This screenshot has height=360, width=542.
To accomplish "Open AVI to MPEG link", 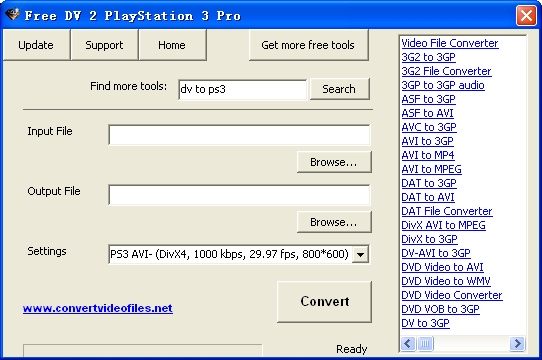I will pyautogui.click(x=431, y=169).
